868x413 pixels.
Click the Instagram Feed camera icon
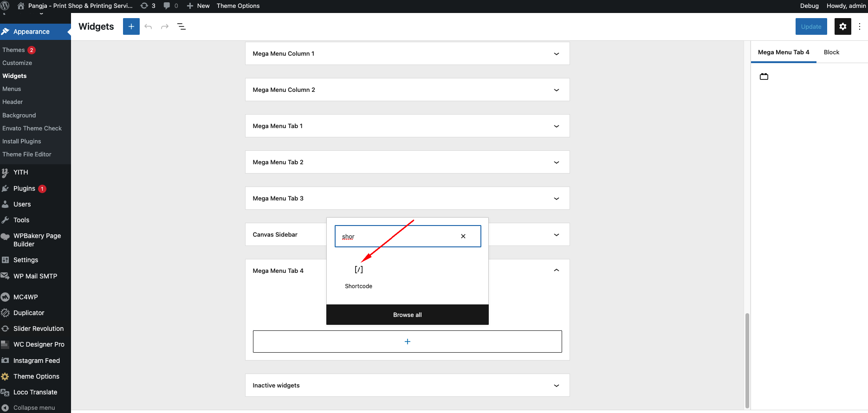[x=5, y=361]
